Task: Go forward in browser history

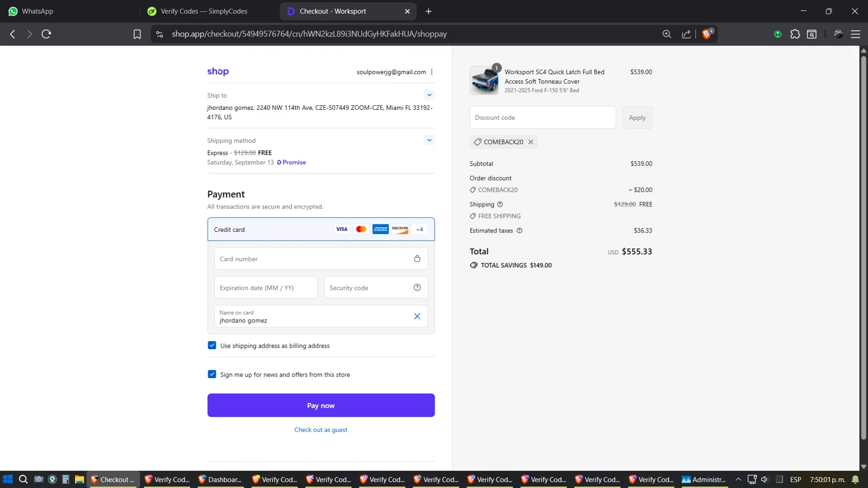Action: (30, 34)
